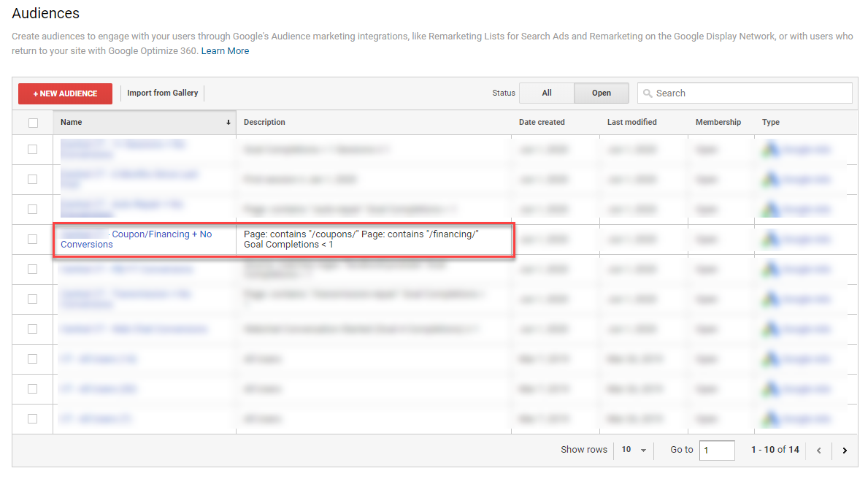Tick the select-all checkbox in header
The height and width of the screenshot is (479, 868).
(x=33, y=123)
